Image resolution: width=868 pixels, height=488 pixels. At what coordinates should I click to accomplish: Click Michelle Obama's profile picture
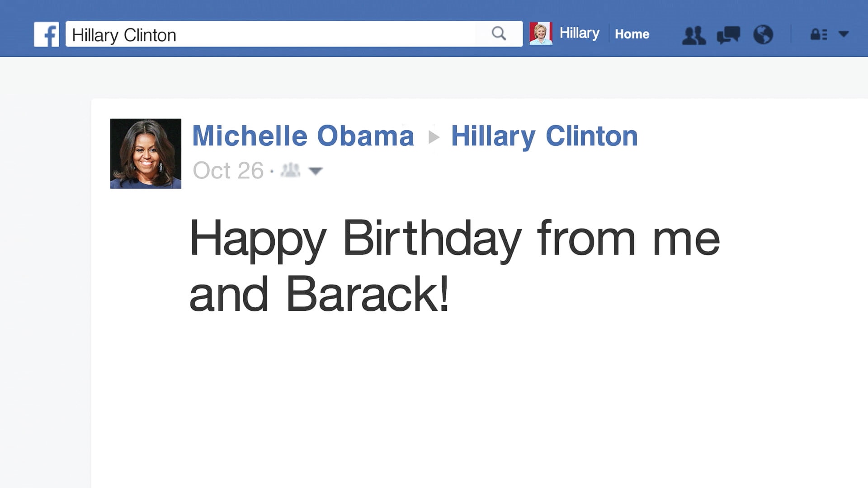(x=145, y=153)
